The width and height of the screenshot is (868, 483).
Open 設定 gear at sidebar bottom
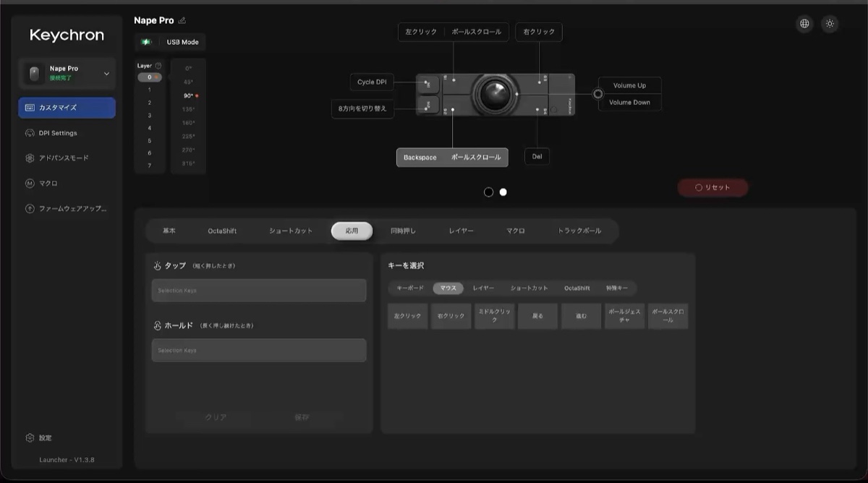coord(38,438)
